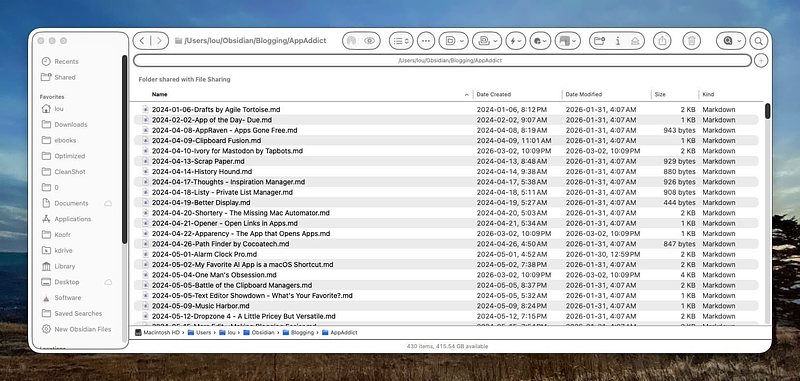The width and height of the screenshot is (800, 381).
Task: Sort by the Kind column header
Action: click(708, 94)
